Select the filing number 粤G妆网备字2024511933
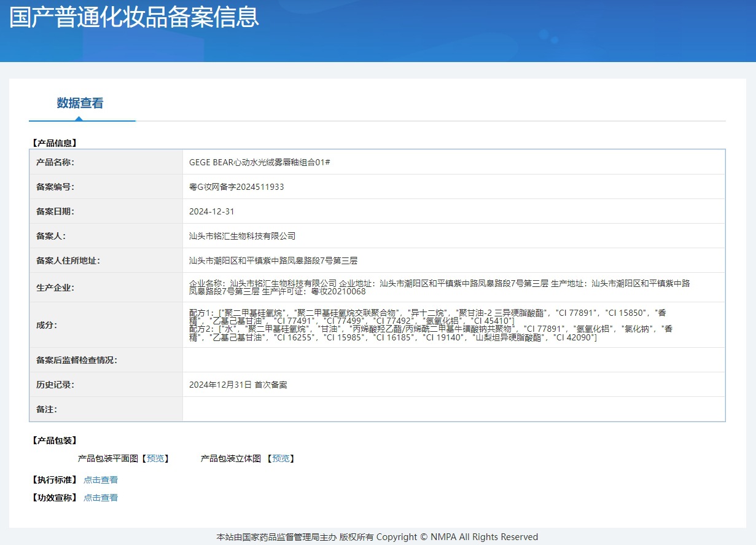This screenshot has width=756, height=545. (x=236, y=186)
